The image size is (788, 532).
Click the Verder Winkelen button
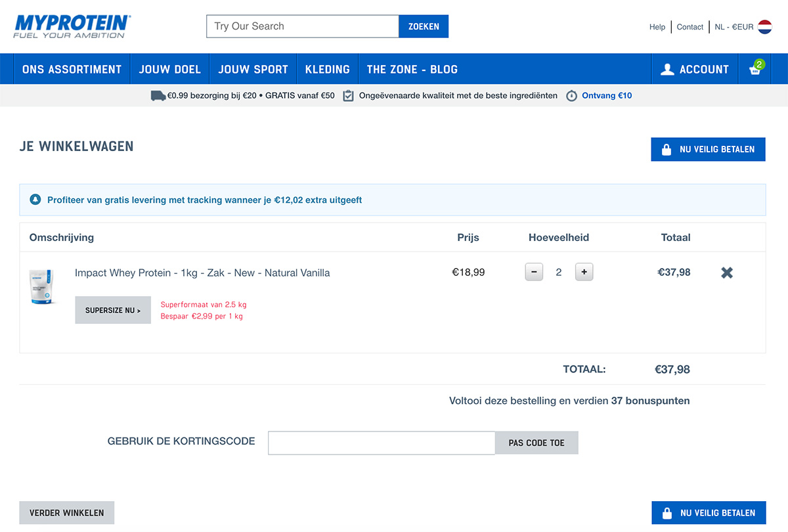(x=67, y=513)
